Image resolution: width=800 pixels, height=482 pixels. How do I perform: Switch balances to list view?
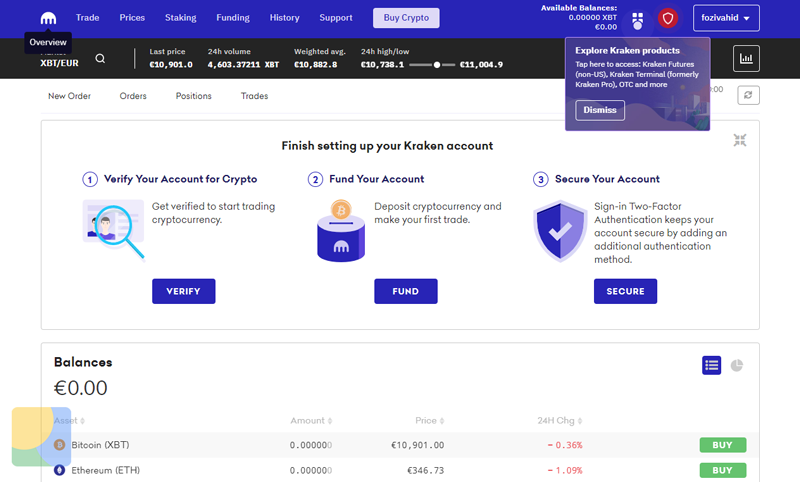(x=711, y=365)
